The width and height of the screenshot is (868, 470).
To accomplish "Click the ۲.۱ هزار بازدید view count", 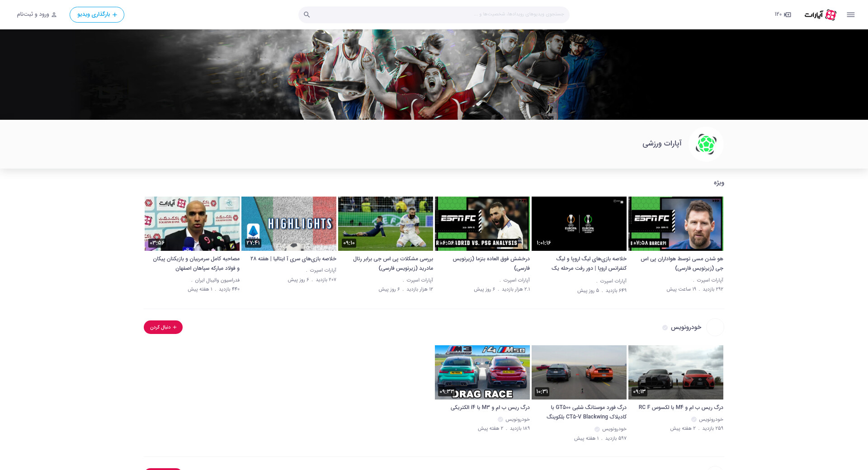I will click(516, 289).
